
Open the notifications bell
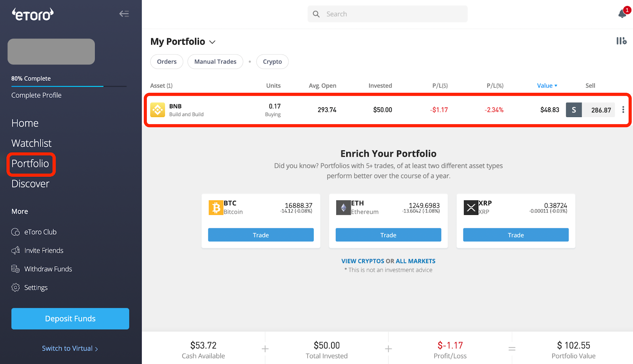click(x=622, y=14)
